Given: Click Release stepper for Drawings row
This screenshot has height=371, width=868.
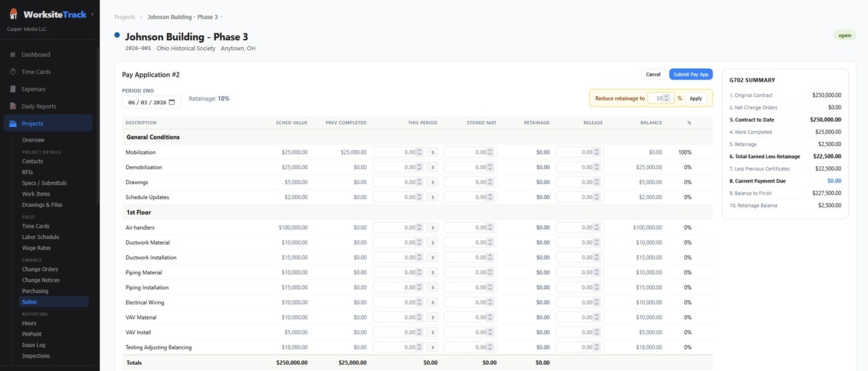Looking at the screenshot, I should click(x=597, y=182).
